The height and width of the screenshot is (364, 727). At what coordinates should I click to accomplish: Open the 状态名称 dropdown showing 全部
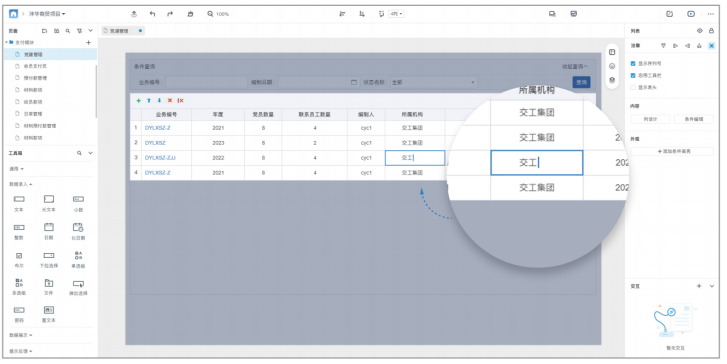tap(434, 82)
